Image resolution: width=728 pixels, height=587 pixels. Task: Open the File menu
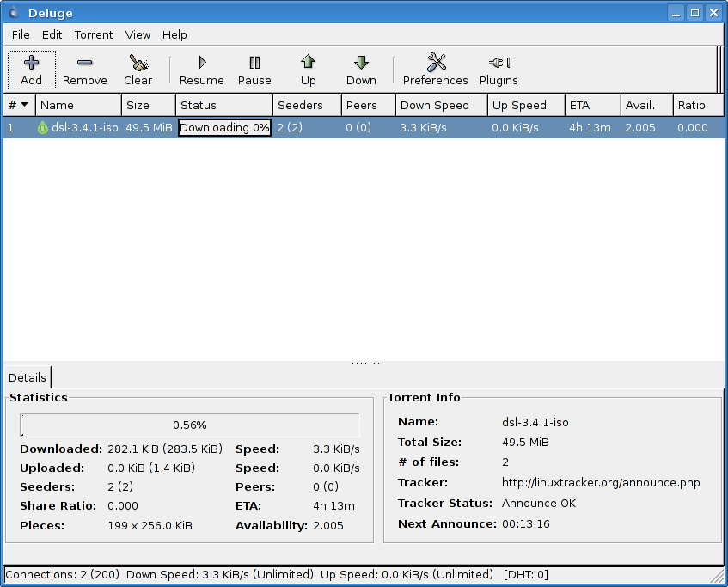(x=21, y=35)
